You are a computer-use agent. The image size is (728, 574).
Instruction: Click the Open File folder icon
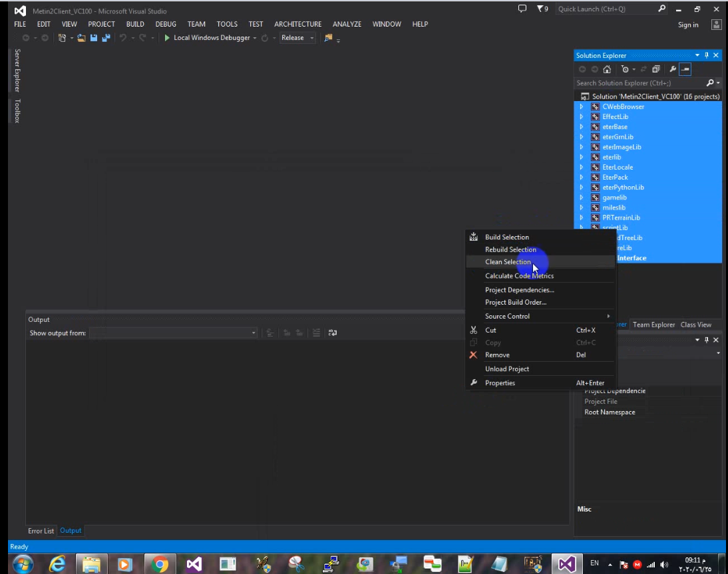pos(81,38)
